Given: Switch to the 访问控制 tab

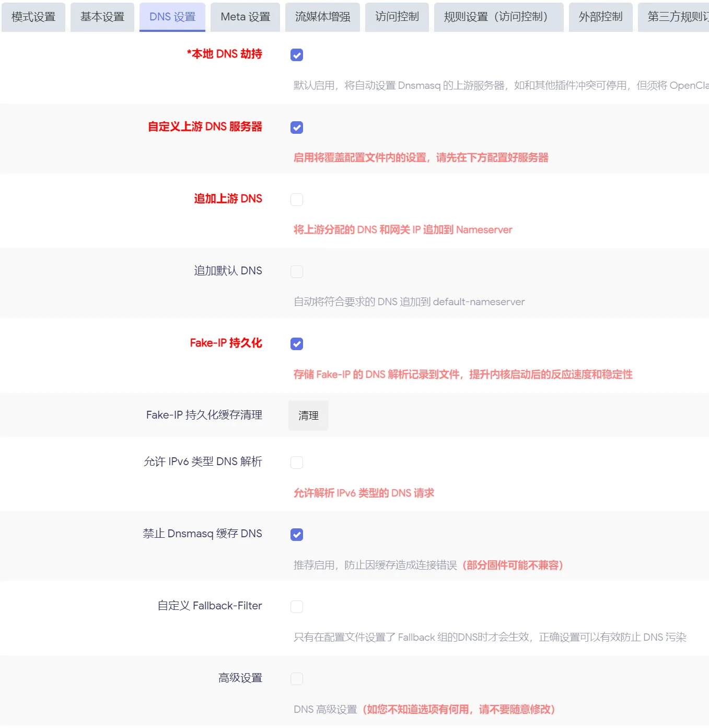Looking at the screenshot, I should pos(397,17).
